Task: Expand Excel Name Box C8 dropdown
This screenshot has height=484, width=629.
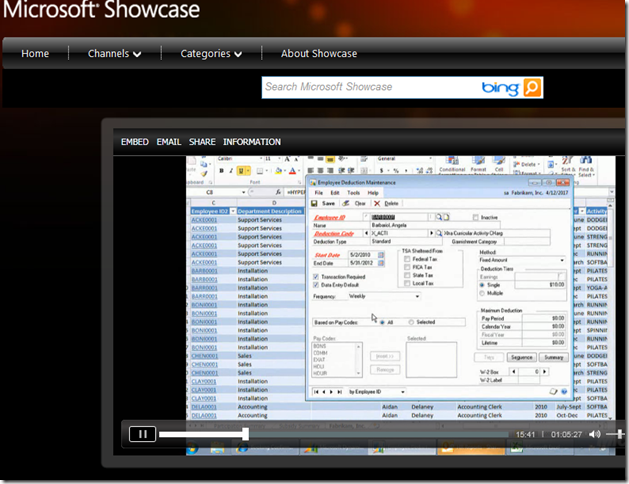Action: pyautogui.click(x=243, y=192)
